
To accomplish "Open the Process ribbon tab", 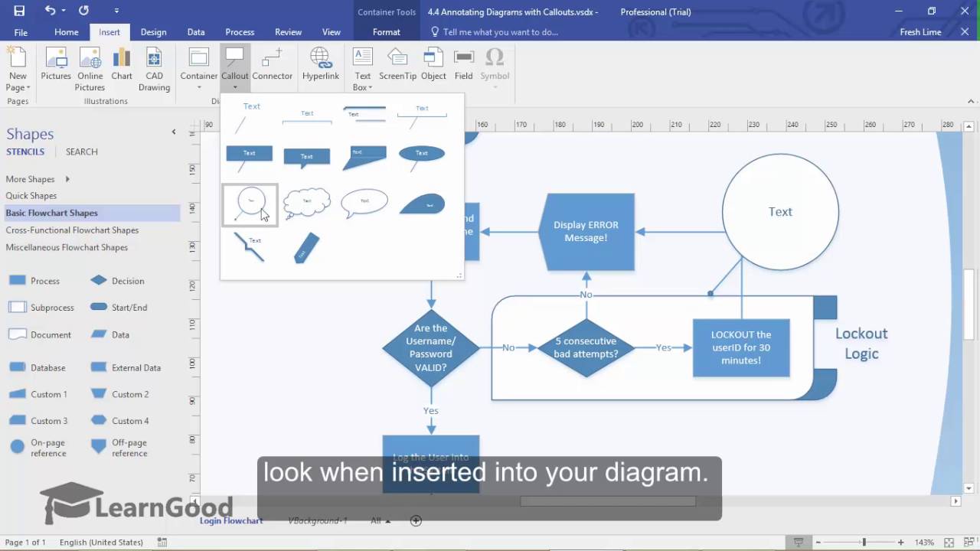I will (240, 32).
